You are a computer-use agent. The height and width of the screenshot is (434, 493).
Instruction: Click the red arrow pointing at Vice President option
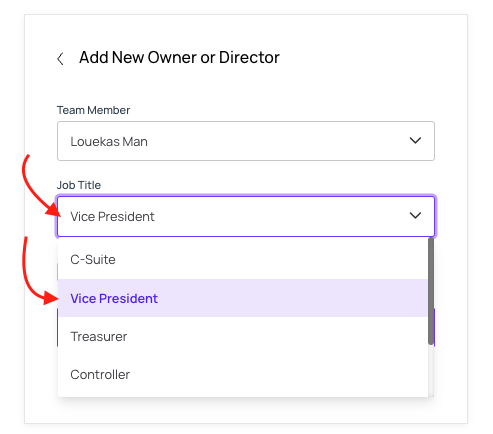click(x=40, y=271)
